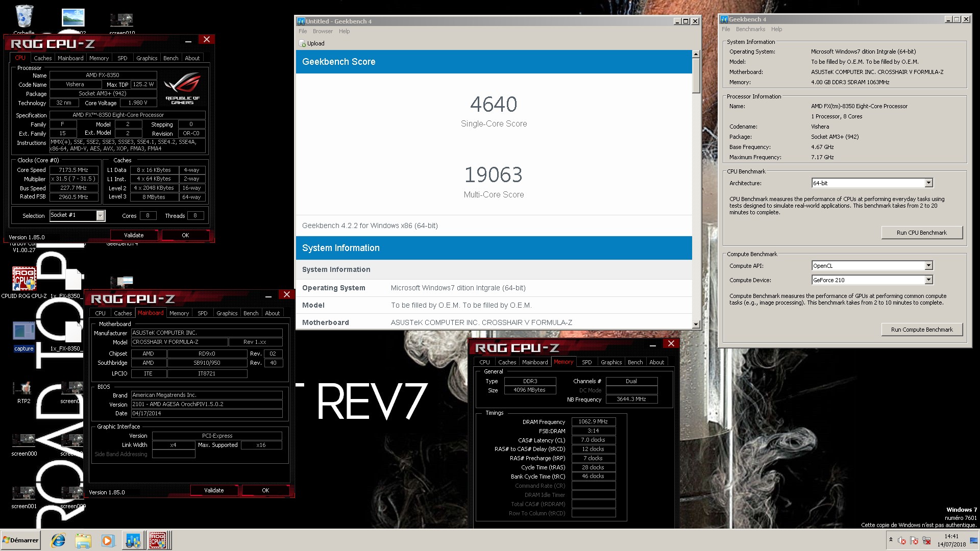The image size is (980, 551).
Task: Open the screen010 desktop thumbnail
Action: point(122,20)
